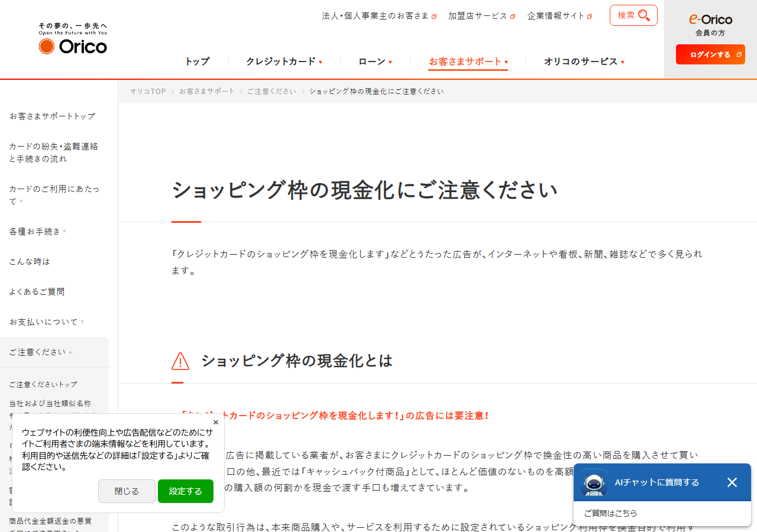Select こんな時は in sidebar

coord(30,262)
